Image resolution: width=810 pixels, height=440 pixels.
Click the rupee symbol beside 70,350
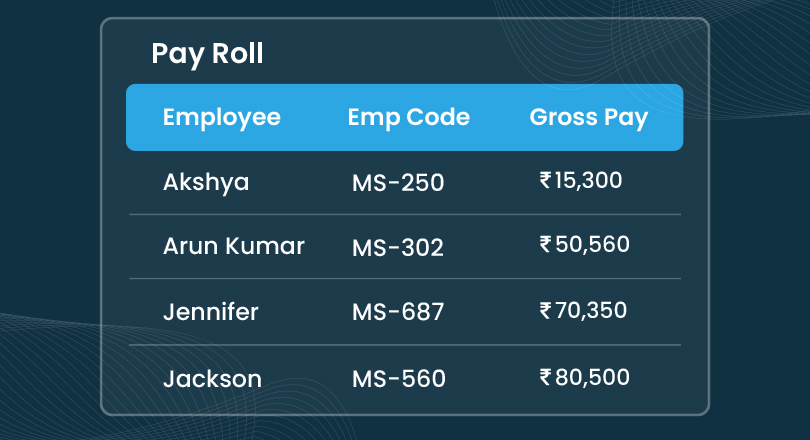(545, 310)
